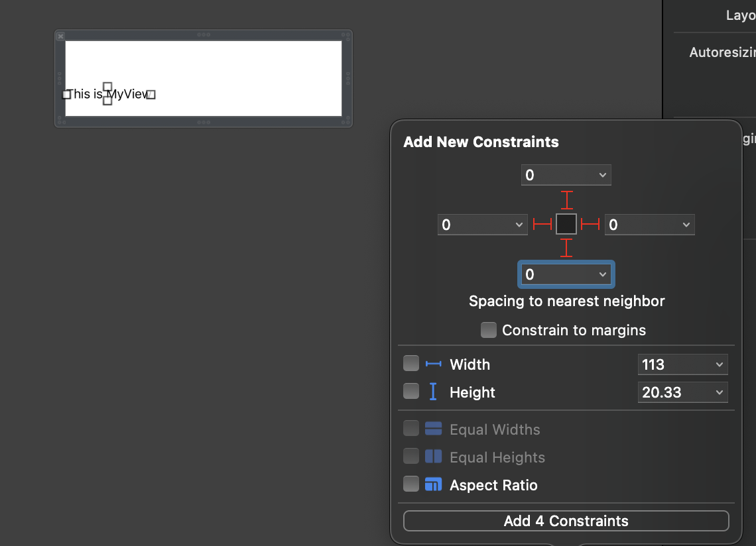Click the 'Add New Constraints' heading
756x546 pixels.
click(x=481, y=142)
